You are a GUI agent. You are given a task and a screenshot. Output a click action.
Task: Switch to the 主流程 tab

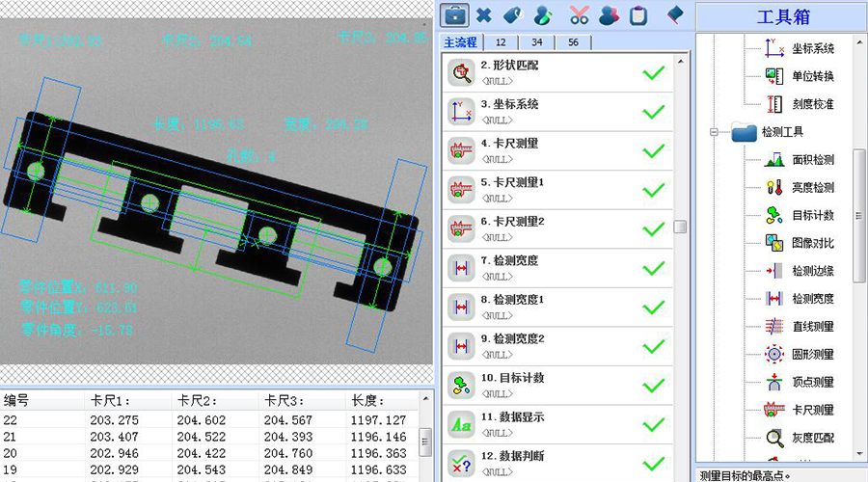(x=461, y=42)
